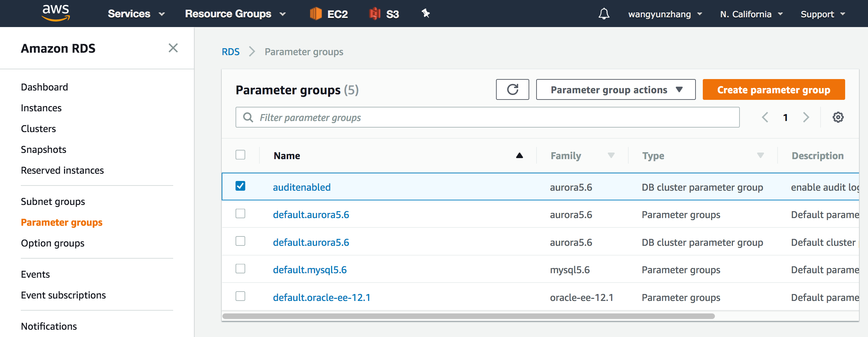
Task: Open Family column filter arrow
Action: [611, 155]
